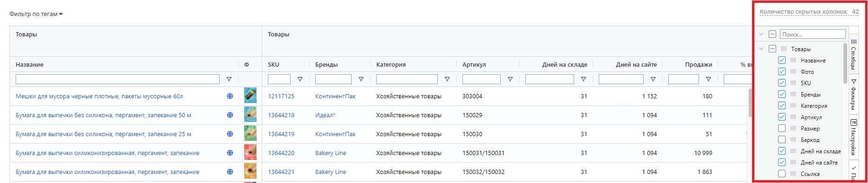Select the article cell 150031/150031
The image size is (868, 183).
[x=483, y=153]
